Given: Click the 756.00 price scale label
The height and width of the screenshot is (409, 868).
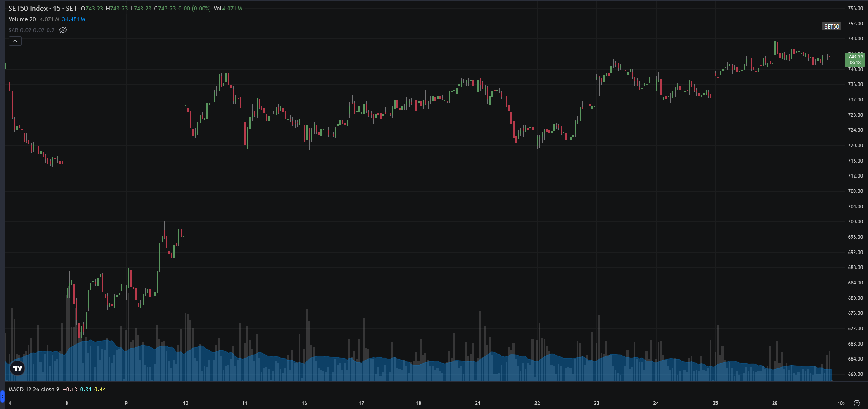Looking at the screenshot, I should pos(855,8).
